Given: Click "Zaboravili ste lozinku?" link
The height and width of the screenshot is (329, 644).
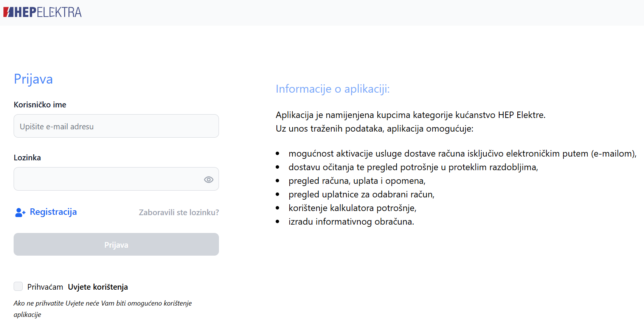Looking at the screenshot, I should 178,213.
